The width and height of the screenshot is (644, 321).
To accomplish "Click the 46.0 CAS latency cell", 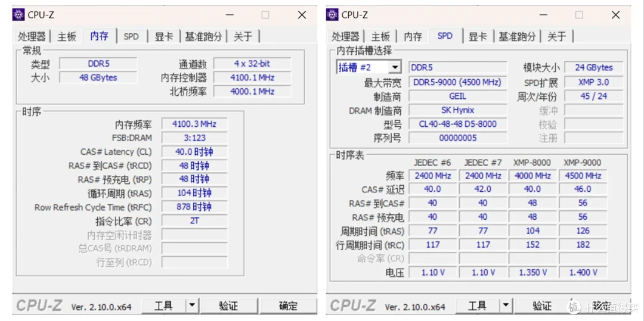I will pyautogui.click(x=583, y=189).
